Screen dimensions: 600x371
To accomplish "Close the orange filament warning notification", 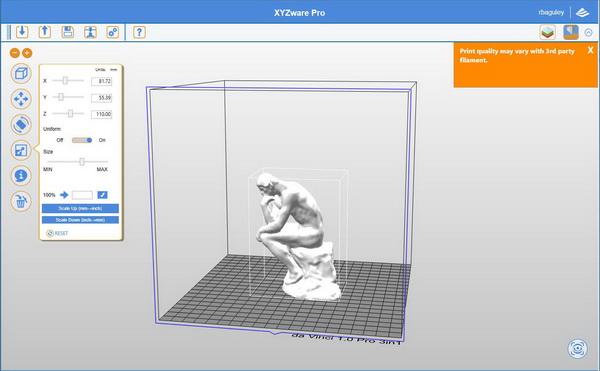I will click(590, 50).
